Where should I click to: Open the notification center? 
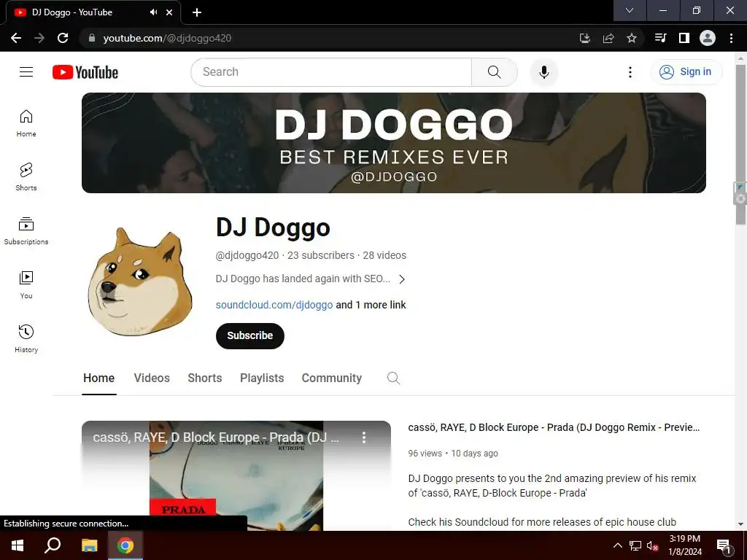click(724, 545)
